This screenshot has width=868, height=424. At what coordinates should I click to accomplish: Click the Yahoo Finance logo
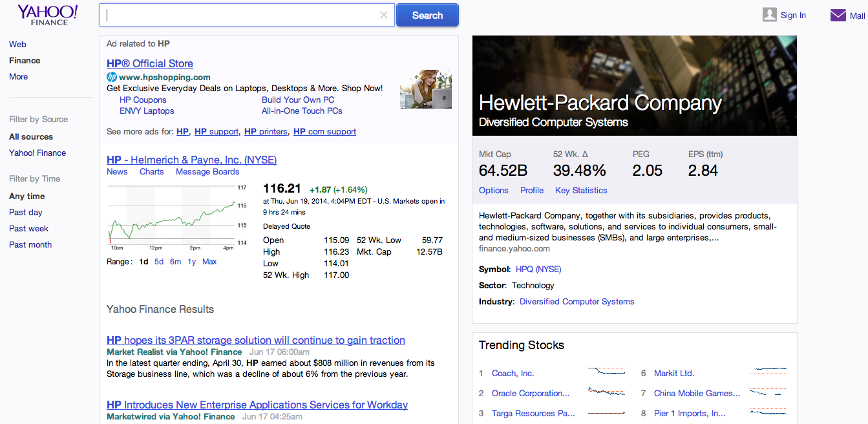48,15
